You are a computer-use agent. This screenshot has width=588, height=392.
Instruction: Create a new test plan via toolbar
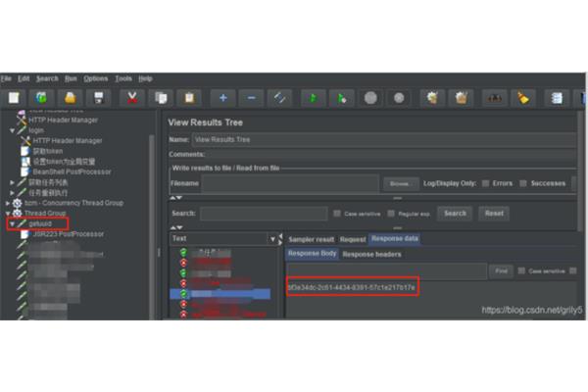point(14,98)
